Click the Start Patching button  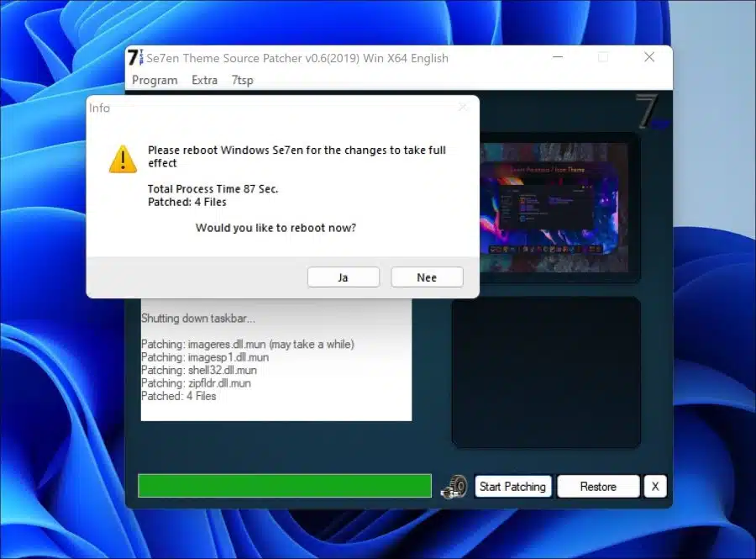[512, 486]
